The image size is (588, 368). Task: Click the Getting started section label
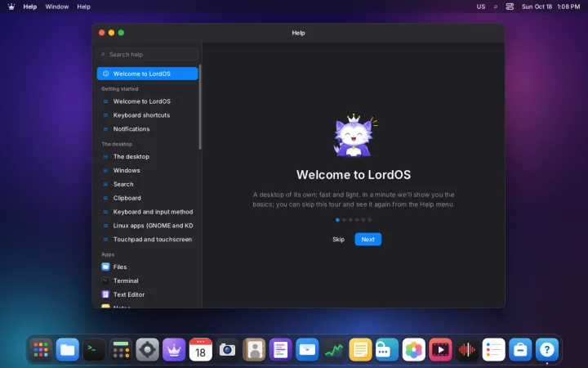click(119, 89)
